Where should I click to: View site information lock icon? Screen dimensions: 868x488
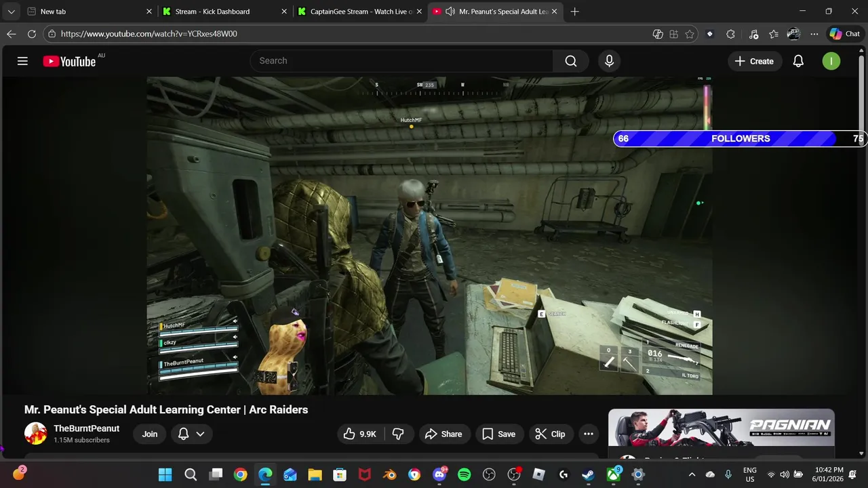click(52, 34)
